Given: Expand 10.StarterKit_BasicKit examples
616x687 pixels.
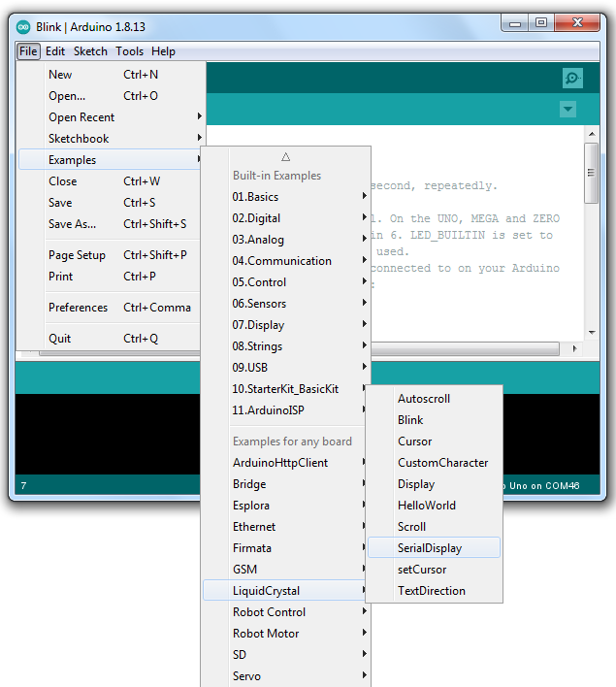Looking at the screenshot, I should click(285, 389).
